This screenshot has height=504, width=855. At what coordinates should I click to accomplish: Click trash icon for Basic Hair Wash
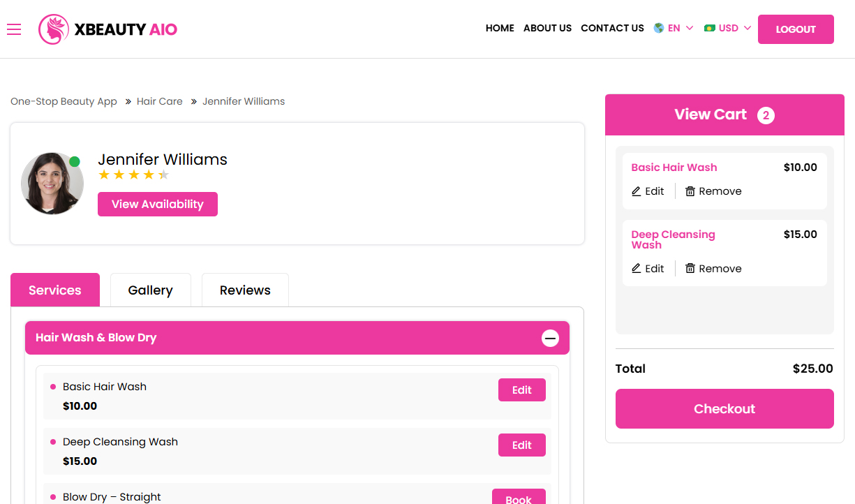point(690,191)
